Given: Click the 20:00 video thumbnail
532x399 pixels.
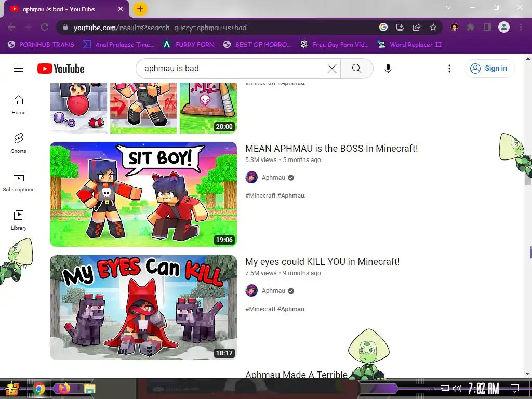Looking at the screenshot, I should tap(143, 108).
